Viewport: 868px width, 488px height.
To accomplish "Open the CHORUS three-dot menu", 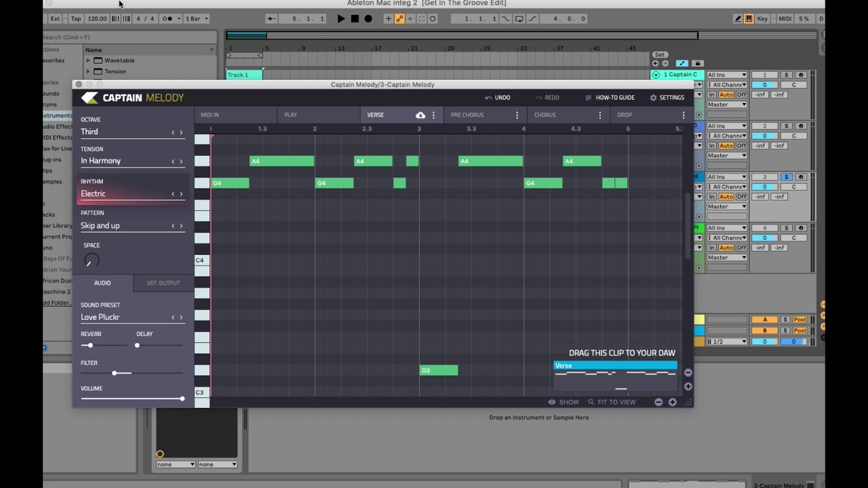I will pos(600,115).
